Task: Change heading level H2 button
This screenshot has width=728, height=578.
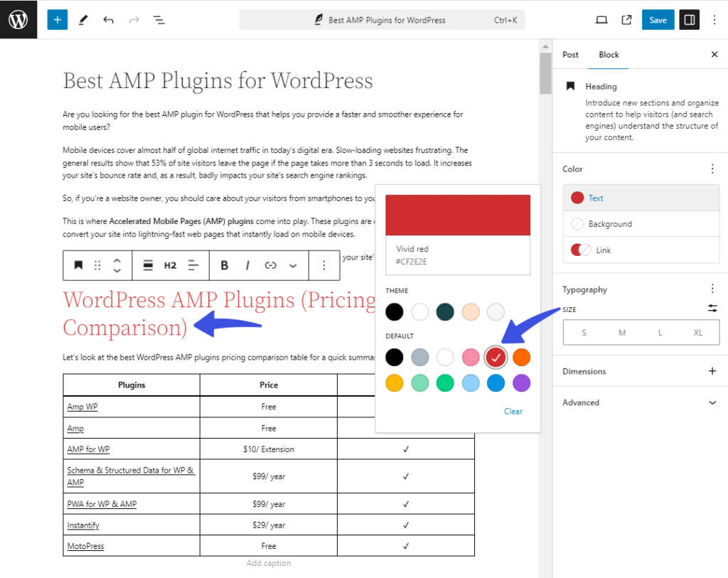Action: [170, 265]
